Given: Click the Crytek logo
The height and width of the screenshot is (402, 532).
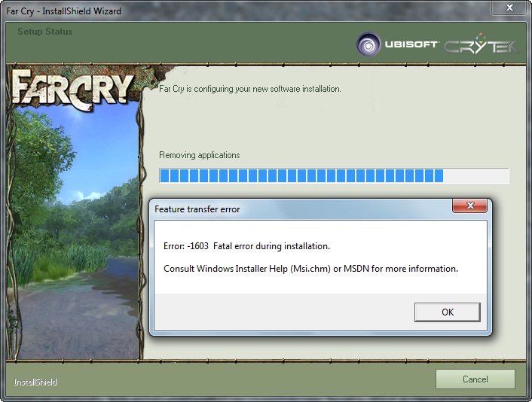Looking at the screenshot, I should (481, 44).
